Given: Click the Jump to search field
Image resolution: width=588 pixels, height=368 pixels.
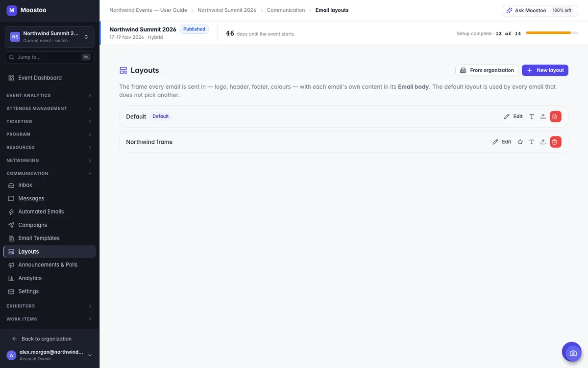Looking at the screenshot, I should (49, 57).
